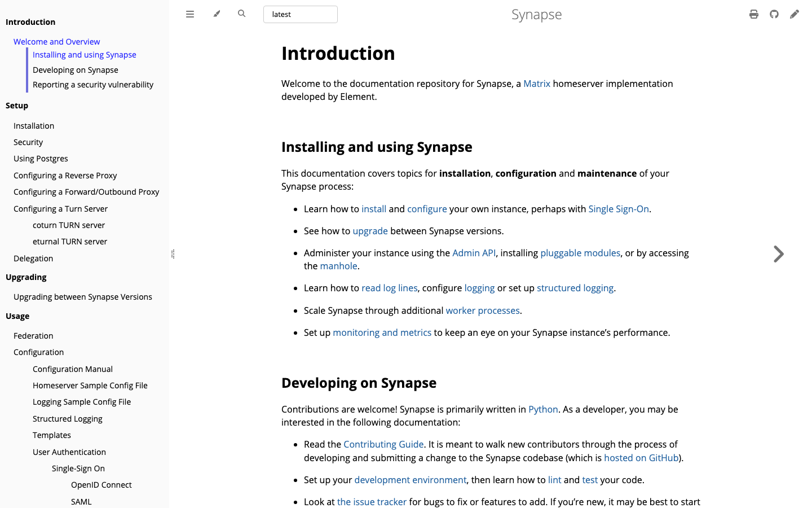Expand the Single-Sign On subsection
812x508 pixels.
78,468
